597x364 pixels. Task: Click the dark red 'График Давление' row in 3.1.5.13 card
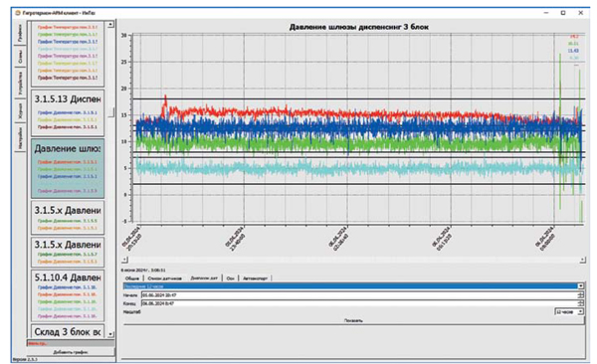[x=68, y=126]
